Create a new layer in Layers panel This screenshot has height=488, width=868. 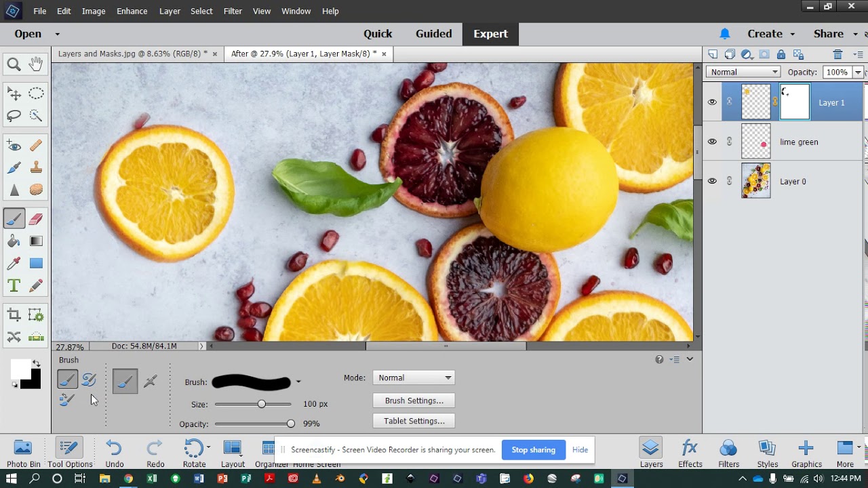tap(713, 54)
